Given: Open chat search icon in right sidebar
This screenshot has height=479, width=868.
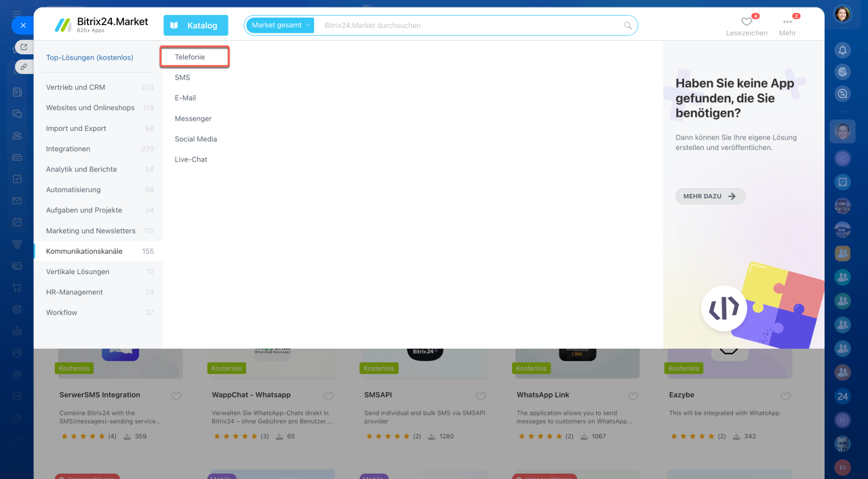Looking at the screenshot, I should 842,94.
